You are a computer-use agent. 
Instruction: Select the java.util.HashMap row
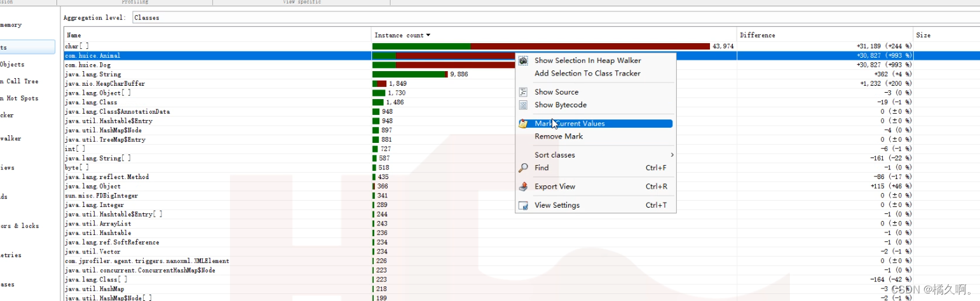[x=522, y=289]
